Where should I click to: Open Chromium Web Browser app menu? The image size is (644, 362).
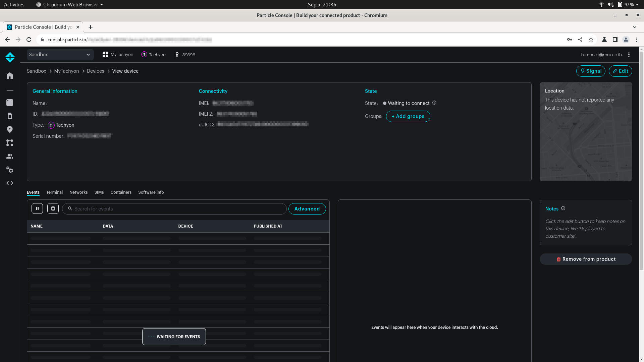pyautogui.click(x=70, y=4)
